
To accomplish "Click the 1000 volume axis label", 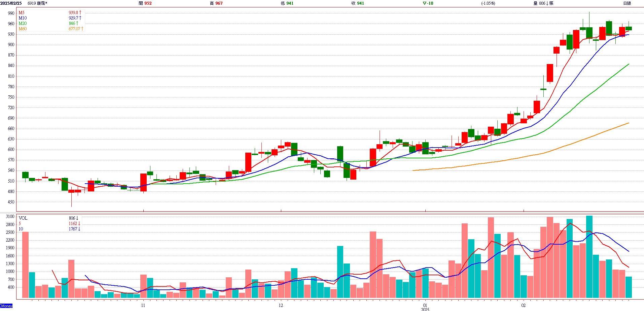I will (10, 271).
